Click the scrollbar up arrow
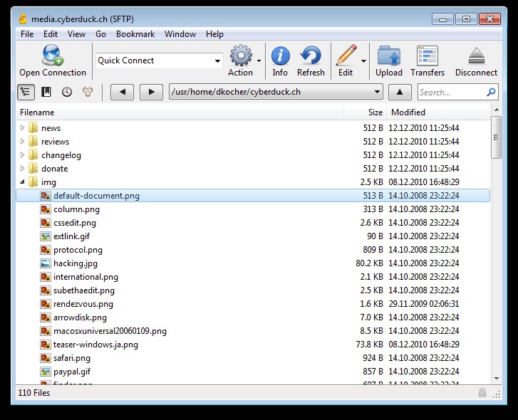This screenshot has height=420, width=518. 497,110
